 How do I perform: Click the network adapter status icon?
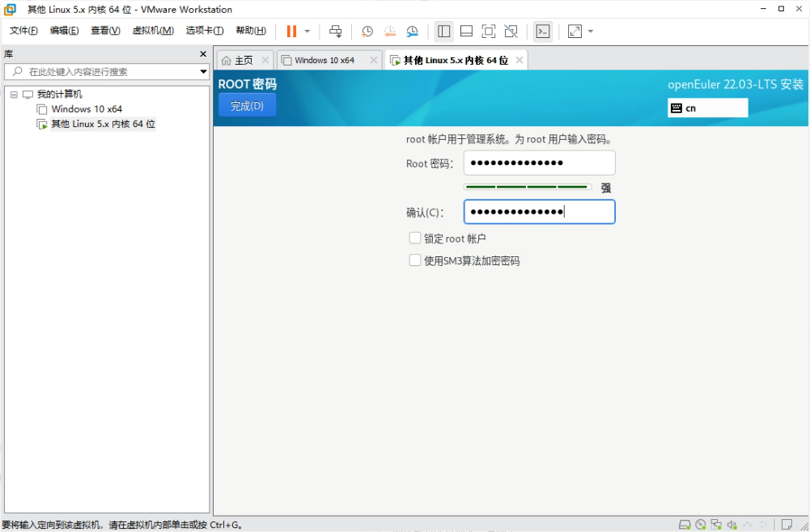(716, 525)
